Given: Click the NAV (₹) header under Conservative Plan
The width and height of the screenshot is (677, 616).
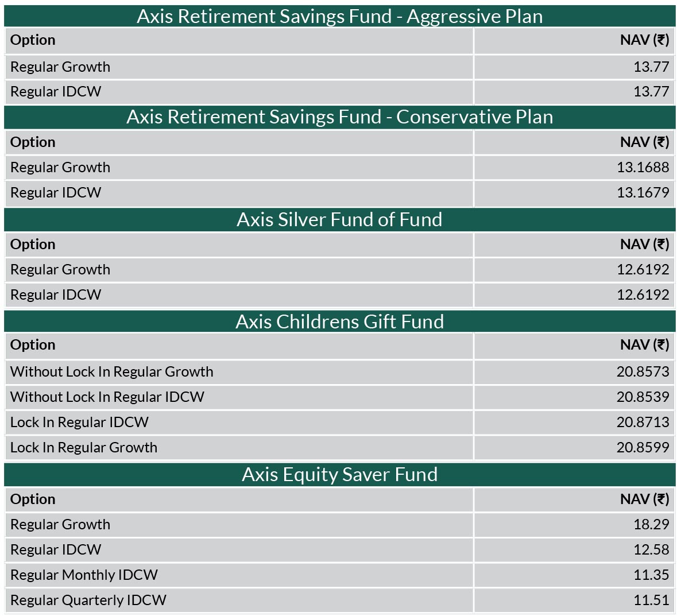Looking at the screenshot, I should 645,142.
